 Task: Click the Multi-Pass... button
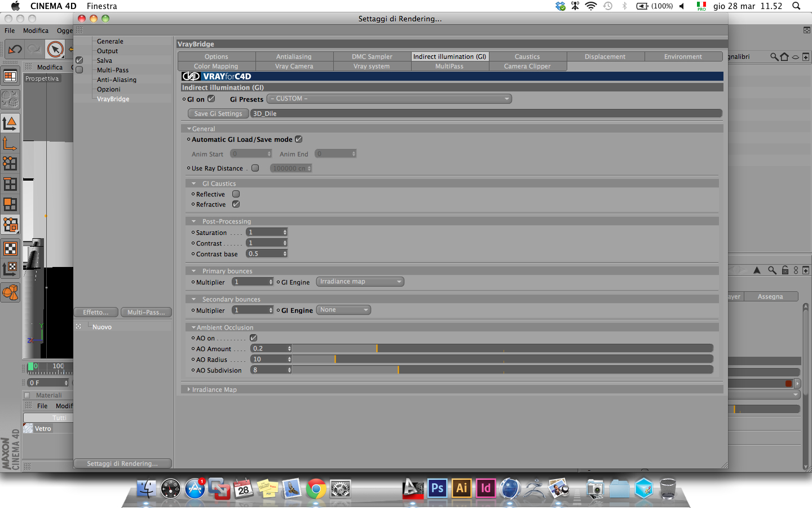[x=146, y=312]
